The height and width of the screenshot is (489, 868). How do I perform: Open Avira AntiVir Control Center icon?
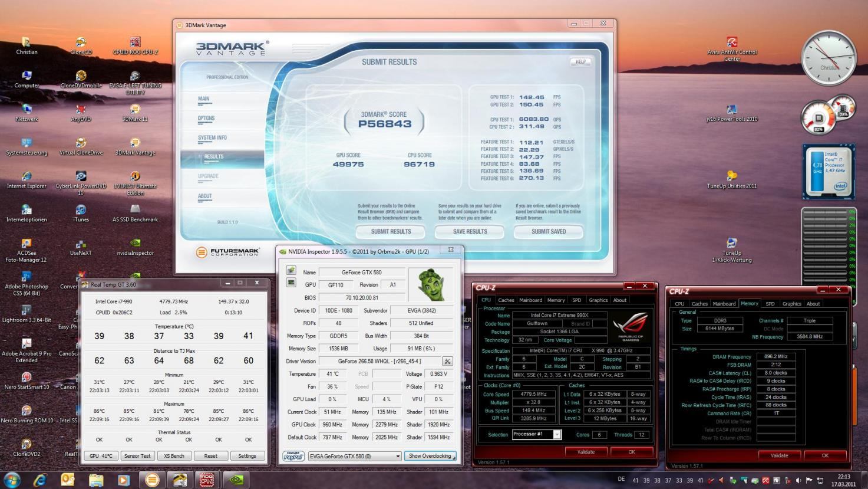(x=732, y=49)
